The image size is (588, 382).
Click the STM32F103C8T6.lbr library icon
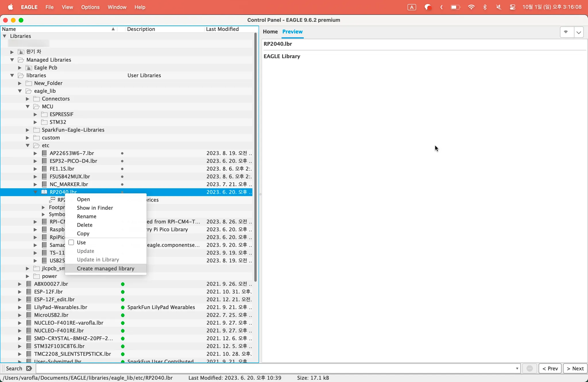(29, 346)
